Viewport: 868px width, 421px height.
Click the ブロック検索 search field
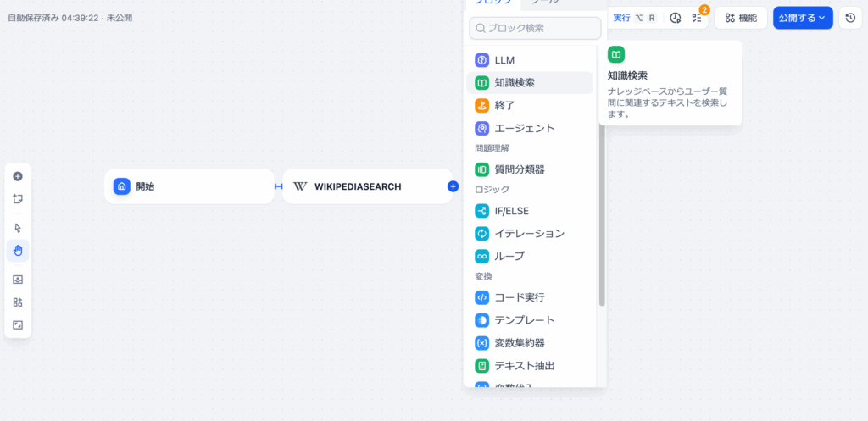point(535,28)
